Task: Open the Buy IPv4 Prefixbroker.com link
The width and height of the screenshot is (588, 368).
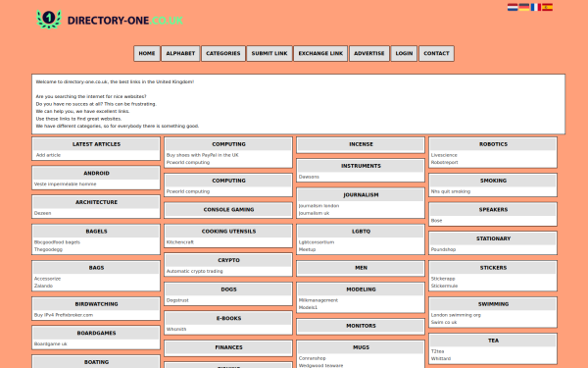Action: [x=64, y=315]
